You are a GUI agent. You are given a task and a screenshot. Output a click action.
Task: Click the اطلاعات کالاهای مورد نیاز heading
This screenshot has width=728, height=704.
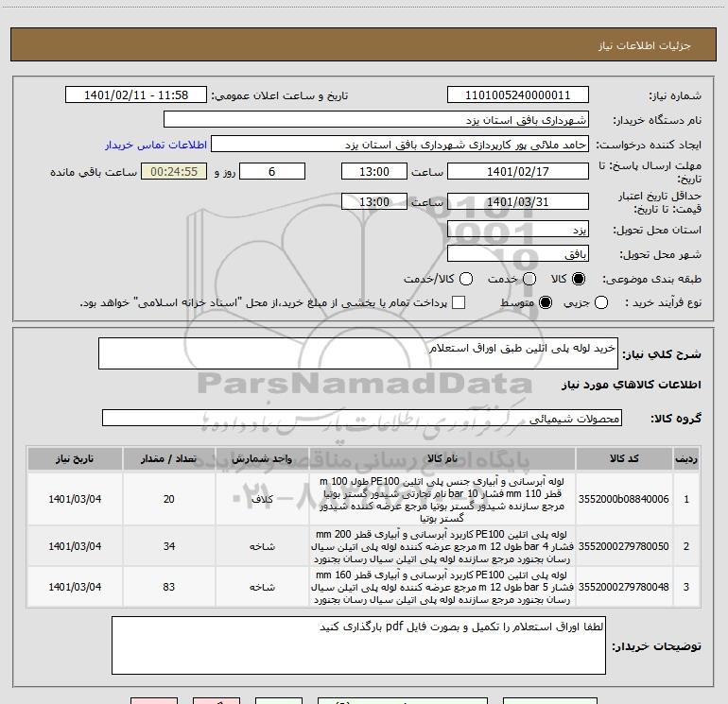(632, 385)
